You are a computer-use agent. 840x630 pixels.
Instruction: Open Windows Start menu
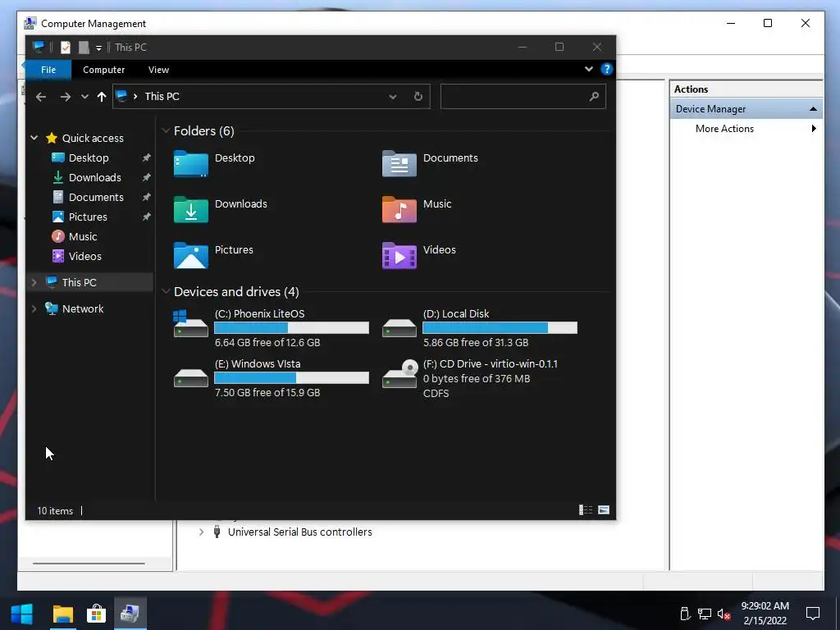click(21, 614)
